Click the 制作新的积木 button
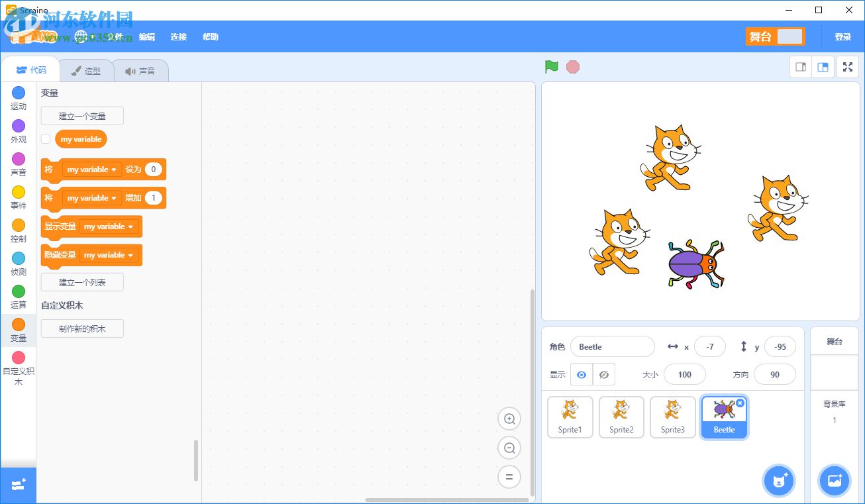Image resolution: width=865 pixels, height=504 pixels. [82, 328]
